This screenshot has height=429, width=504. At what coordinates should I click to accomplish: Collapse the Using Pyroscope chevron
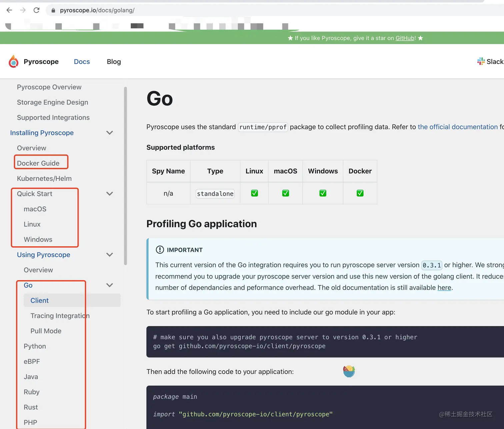click(109, 255)
